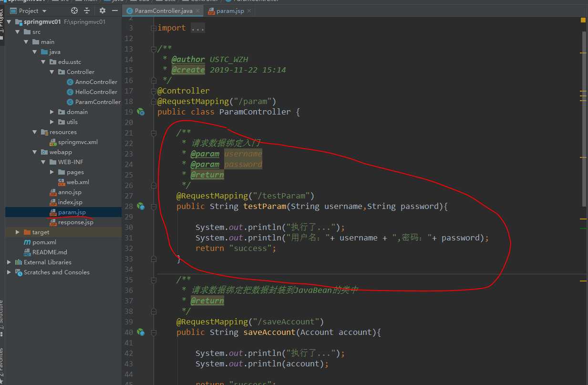This screenshot has width=588, height=385.
Task: Fold the saveAccount Javadoc at line 35
Action: tap(154, 280)
